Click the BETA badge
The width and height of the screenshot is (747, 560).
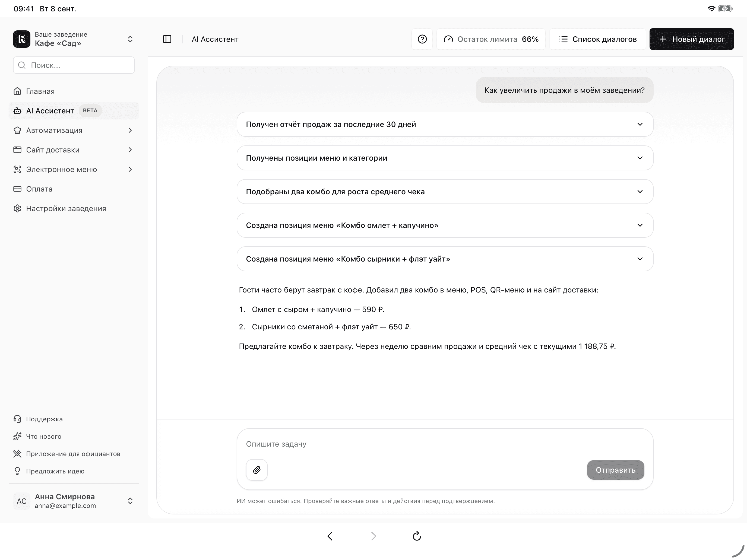[x=90, y=111]
